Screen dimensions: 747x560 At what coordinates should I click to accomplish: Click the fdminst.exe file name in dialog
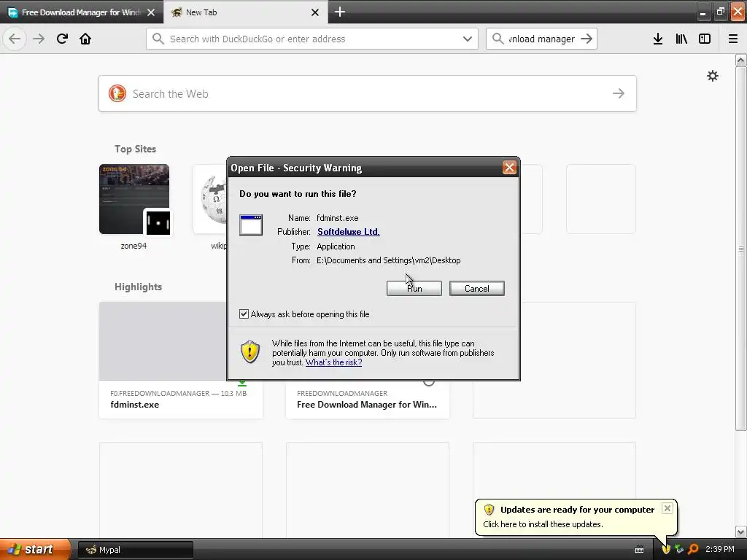pyautogui.click(x=337, y=217)
